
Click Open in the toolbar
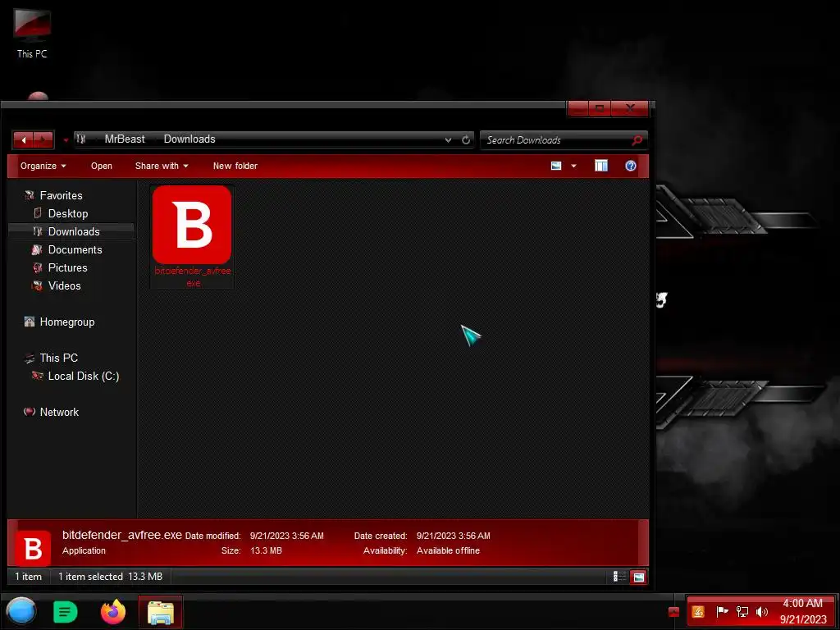tap(101, 166)
